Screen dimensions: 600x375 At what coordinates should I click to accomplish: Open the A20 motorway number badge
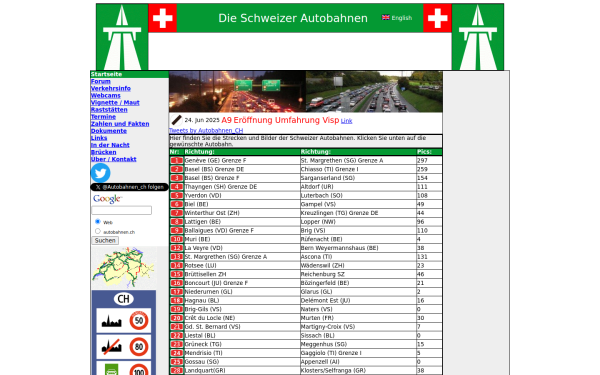[x=177, y=318]
